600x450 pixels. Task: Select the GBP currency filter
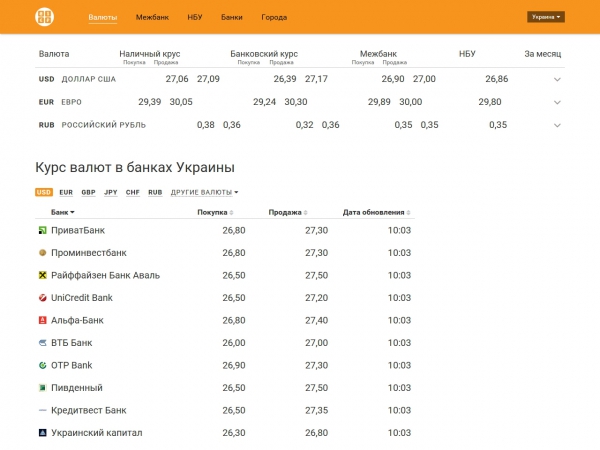pos(88,192)
